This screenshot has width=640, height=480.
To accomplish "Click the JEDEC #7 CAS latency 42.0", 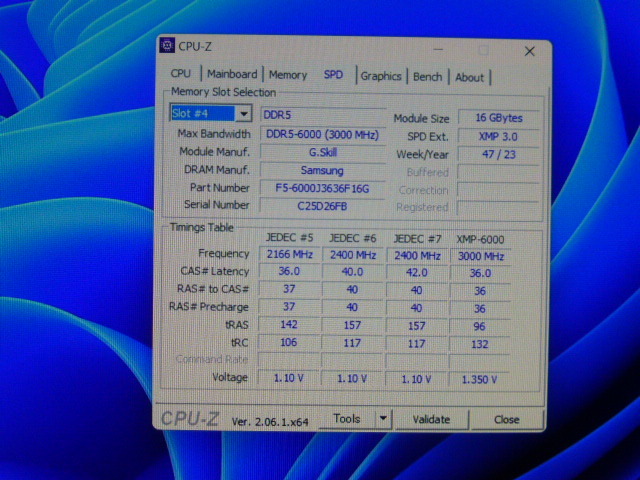I will [416, 273].
